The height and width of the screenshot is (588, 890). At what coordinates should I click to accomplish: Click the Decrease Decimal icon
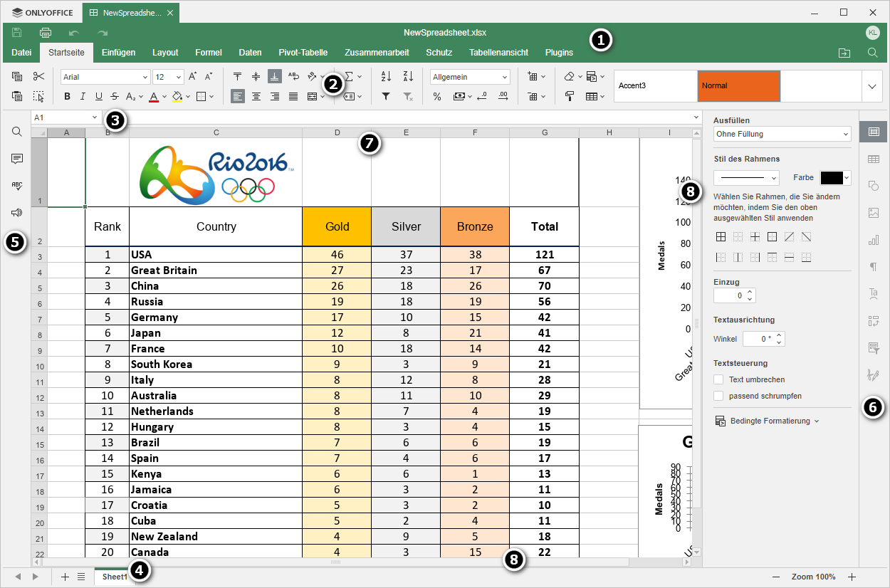tap(482, 96)
